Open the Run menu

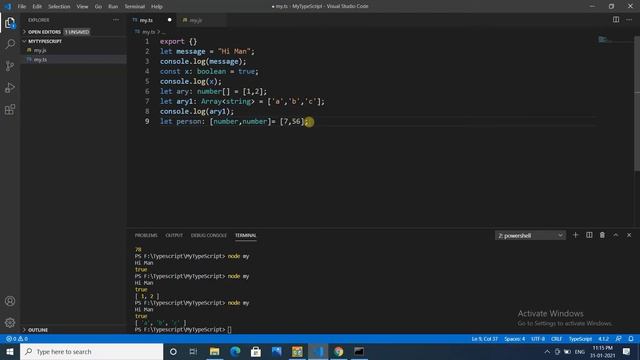pos(113,6)
